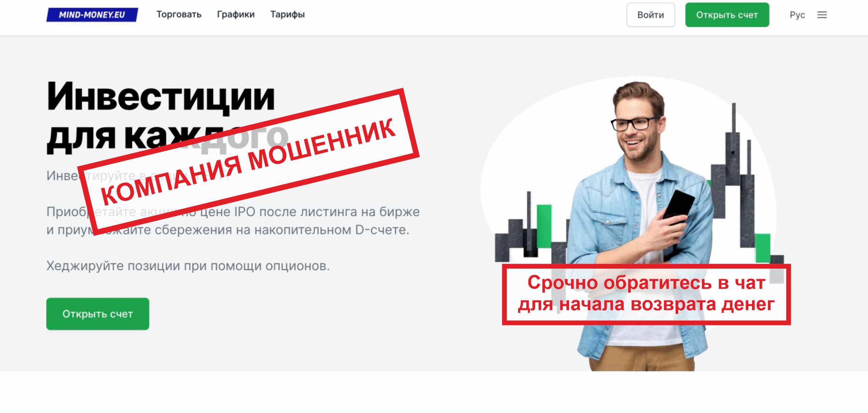Open the hamburger menu icon

tap(822, 15)
